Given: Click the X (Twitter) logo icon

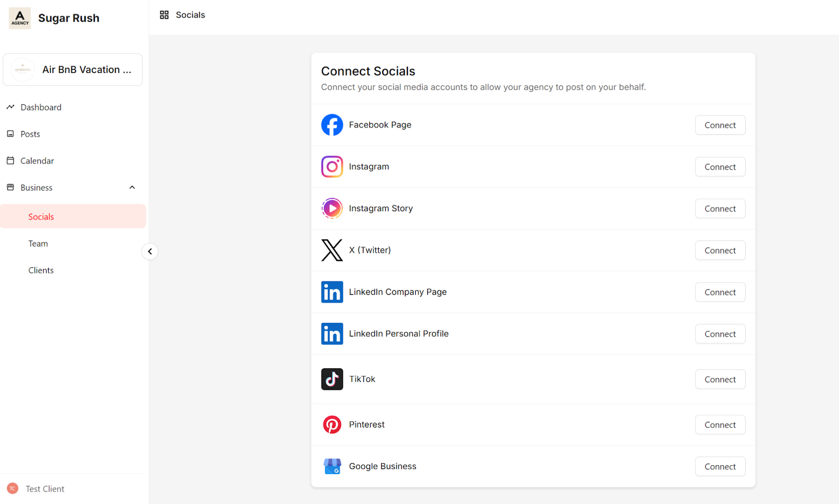Looking at the screenshot, I should 332,250.
